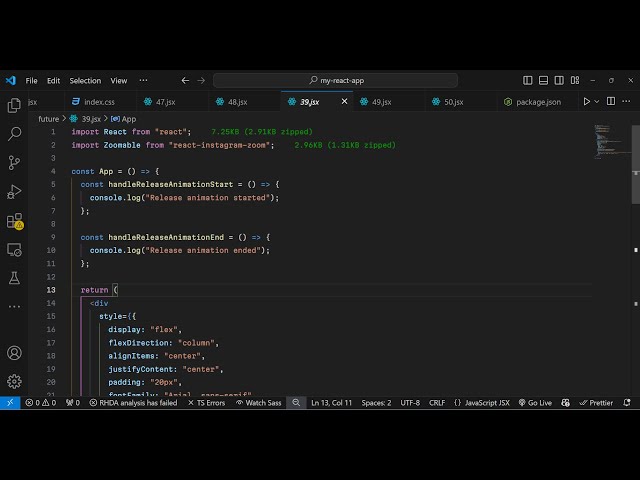Click the Run code play button

coord(587,101)
